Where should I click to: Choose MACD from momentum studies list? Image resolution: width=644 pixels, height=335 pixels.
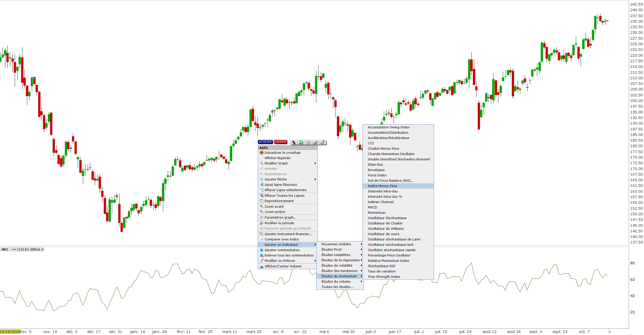click(x=372, y=207)
